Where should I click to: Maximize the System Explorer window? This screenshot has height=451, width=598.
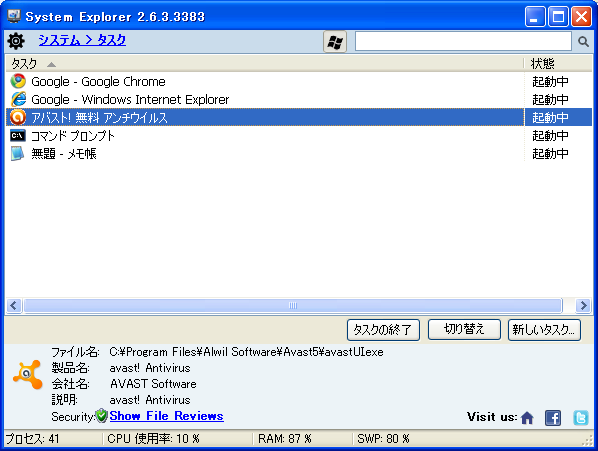coord(558,16)
